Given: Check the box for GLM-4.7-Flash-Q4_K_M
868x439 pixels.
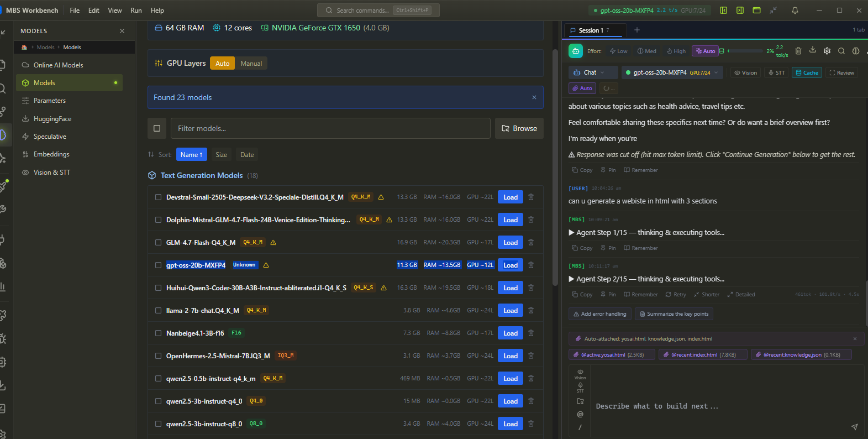Looking at the screenshot, I should [x=159, y=243].
